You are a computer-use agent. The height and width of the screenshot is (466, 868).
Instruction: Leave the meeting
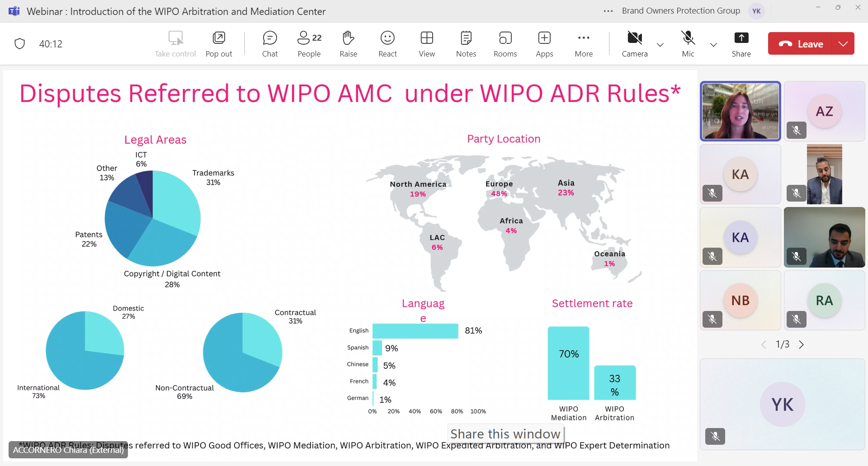[x=800, y=44]
